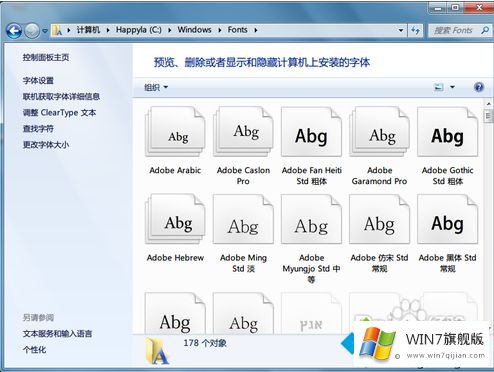Click the Fonts folder icon in details pane
This screenshot has width=494, height=372.
157,351
